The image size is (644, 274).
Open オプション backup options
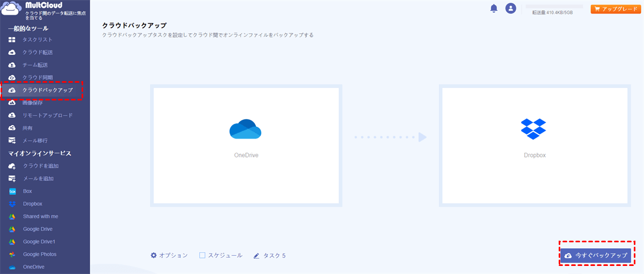169,256
